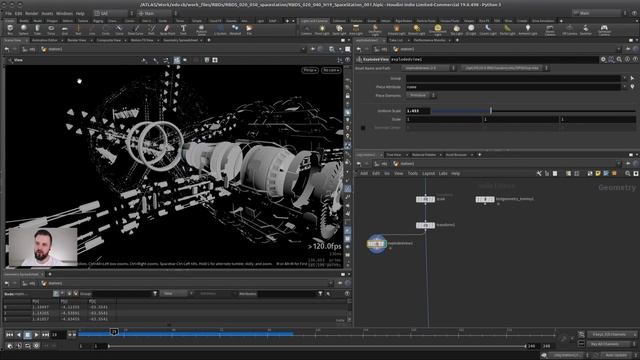Screen dimensions: 640x360
Task: Select the explodedview1 node in network
Action: point(376,244)
